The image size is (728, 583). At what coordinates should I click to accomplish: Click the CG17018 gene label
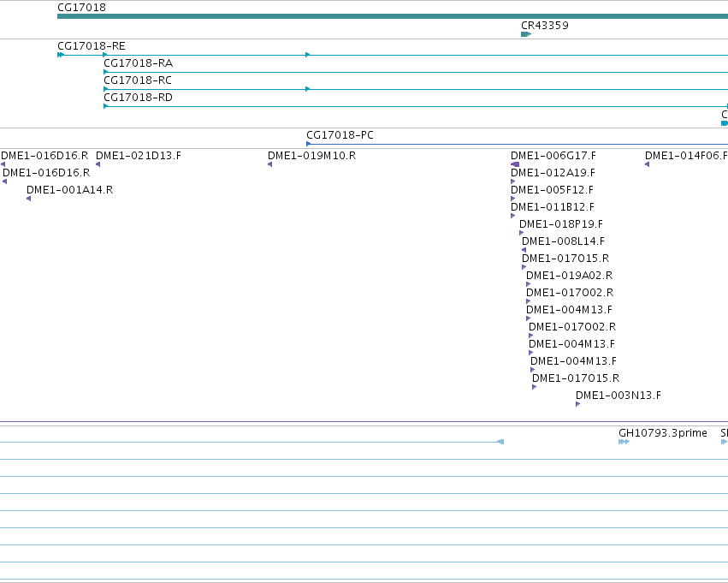(x=82, y=8)
